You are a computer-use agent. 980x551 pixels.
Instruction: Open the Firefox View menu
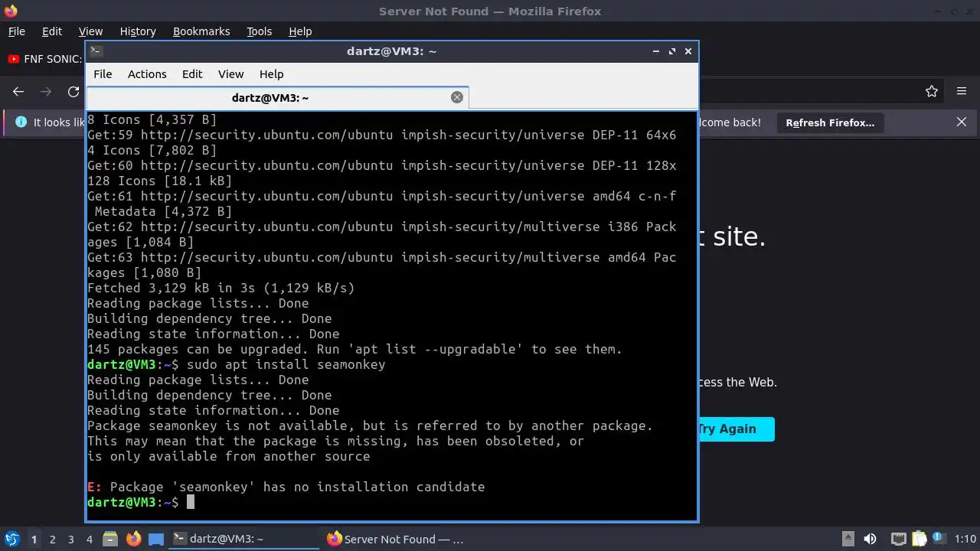pyautogui.click(x=90, y=31)
